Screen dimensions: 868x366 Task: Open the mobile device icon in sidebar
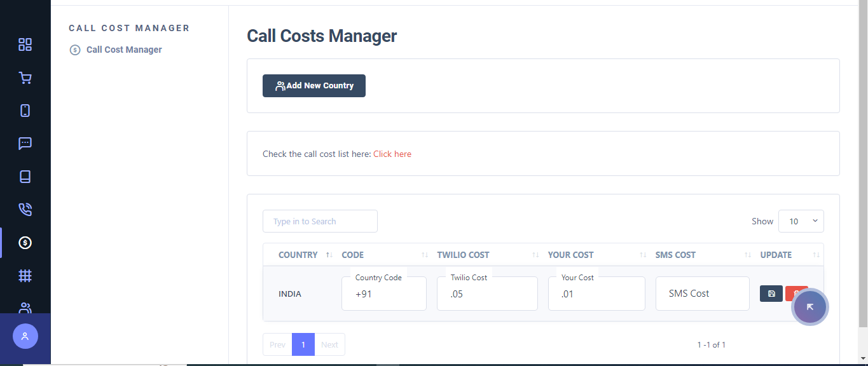click(x=25, y=110)
